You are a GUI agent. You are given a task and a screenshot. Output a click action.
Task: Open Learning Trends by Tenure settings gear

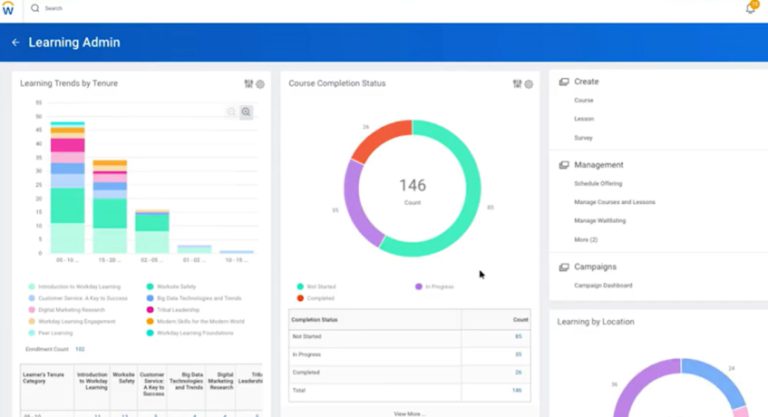coord(260,84)
